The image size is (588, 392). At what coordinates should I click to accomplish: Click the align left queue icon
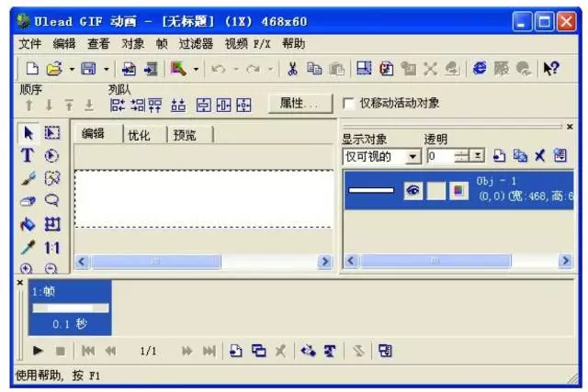point(118,106)
